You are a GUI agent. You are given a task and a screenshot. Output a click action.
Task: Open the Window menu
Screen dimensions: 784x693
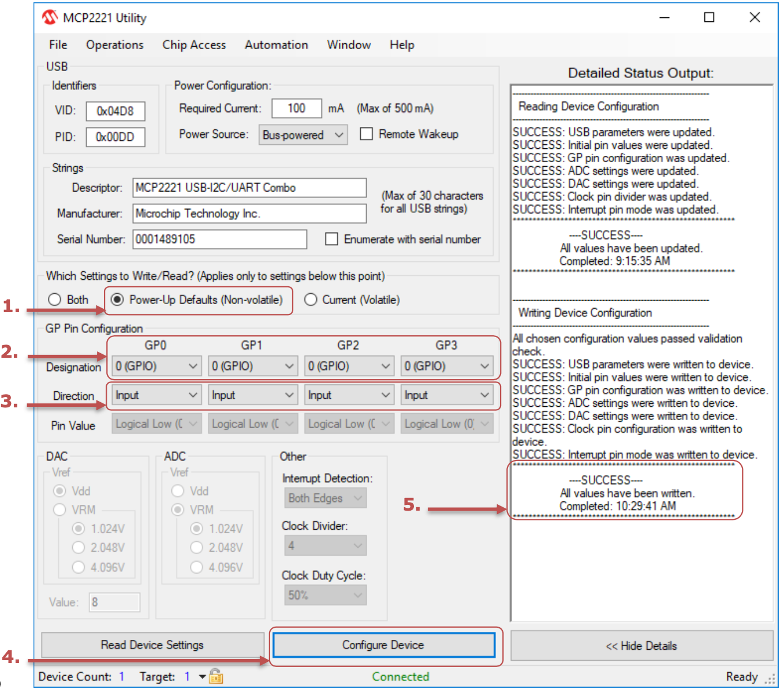click(x=349, y=44)
